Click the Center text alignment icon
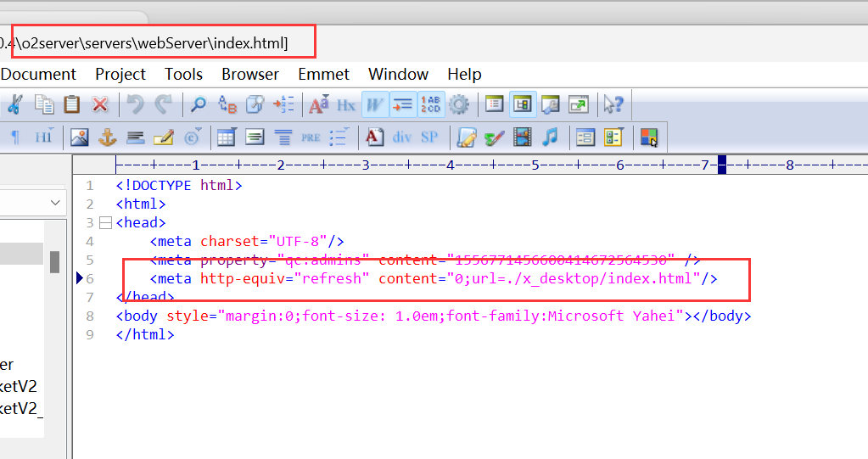 tap(283, 137)
